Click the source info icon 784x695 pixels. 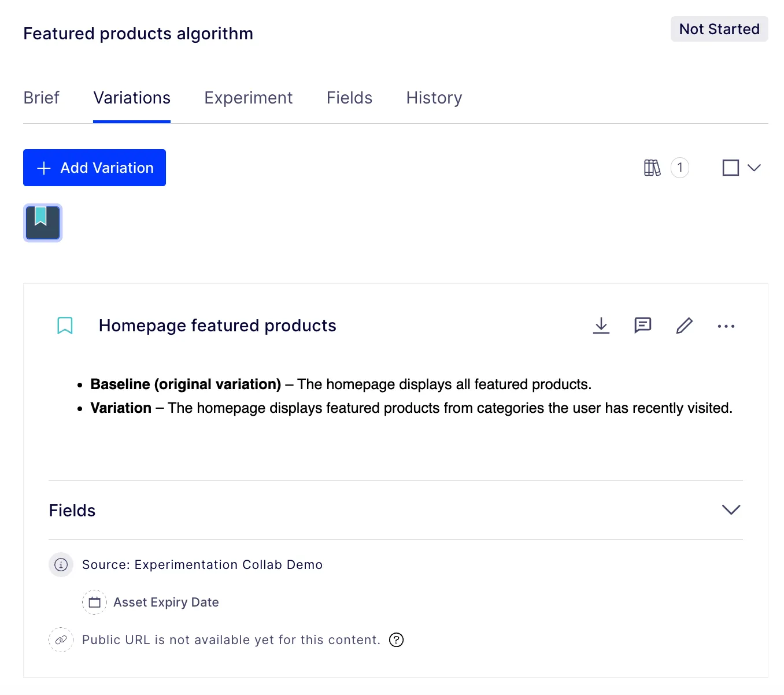coord(61,564)
